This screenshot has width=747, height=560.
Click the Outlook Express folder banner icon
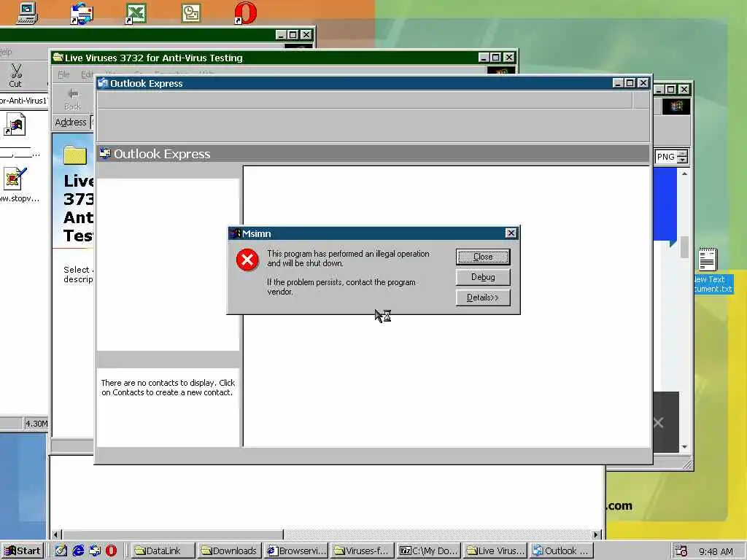(105, 153)
